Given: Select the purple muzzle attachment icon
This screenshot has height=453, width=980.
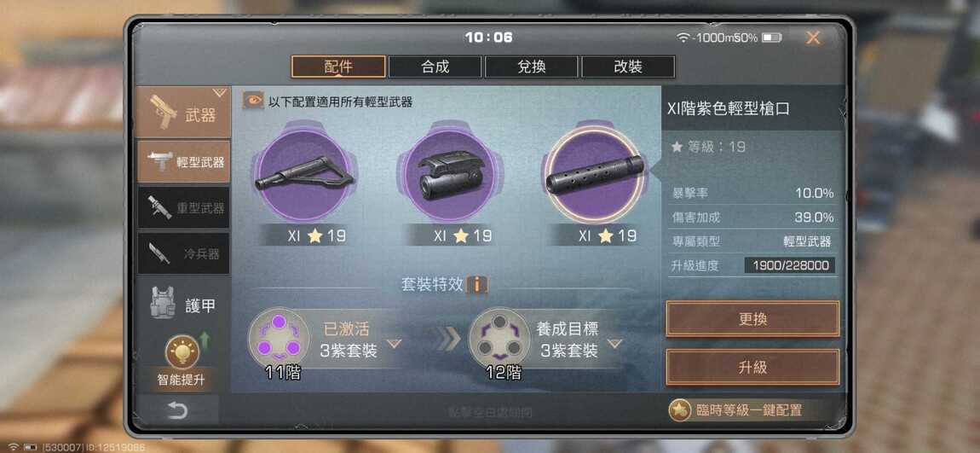Looking at the screenshot, I should 595,175.
